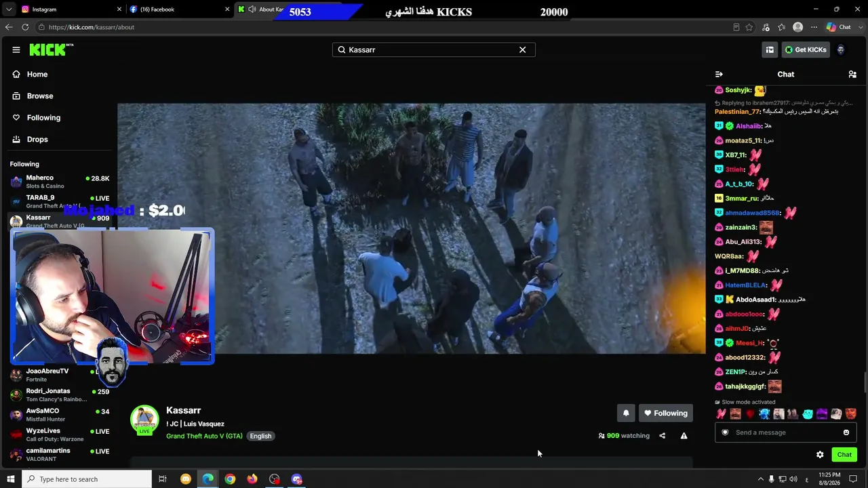Open the emoji picker in chat input
The height and width of the screenshot is (488, 868).
coord(846,432)
